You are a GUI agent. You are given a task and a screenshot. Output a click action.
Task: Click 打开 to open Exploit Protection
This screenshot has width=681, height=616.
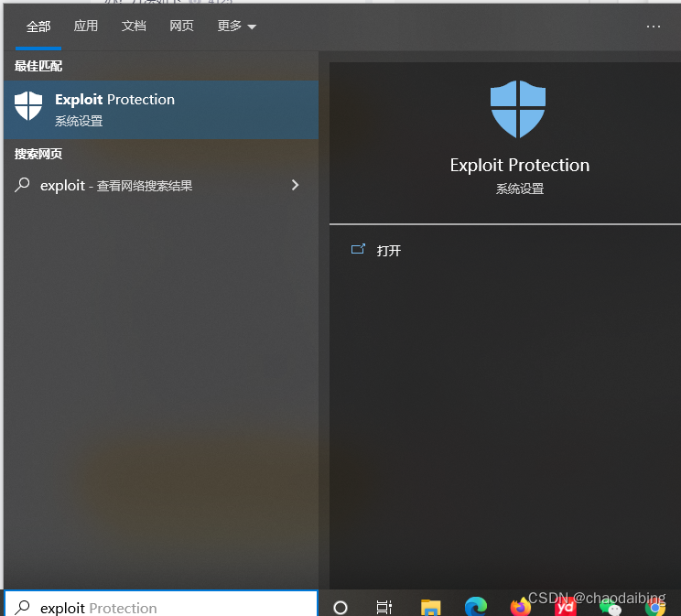click(x=389, y=251)
